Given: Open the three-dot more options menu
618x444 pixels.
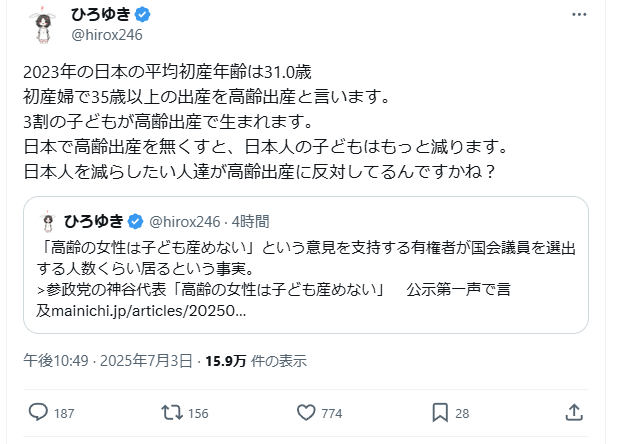Looking at the screenshot, I should tap(580, 16).
